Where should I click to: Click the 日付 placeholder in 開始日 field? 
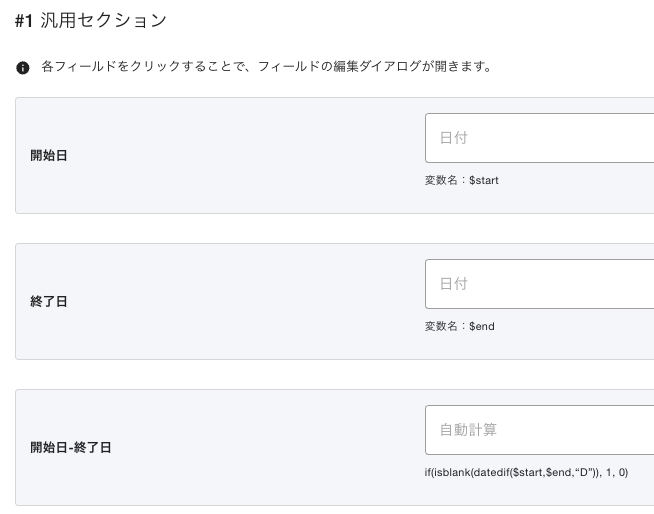[x=454, y=138]
